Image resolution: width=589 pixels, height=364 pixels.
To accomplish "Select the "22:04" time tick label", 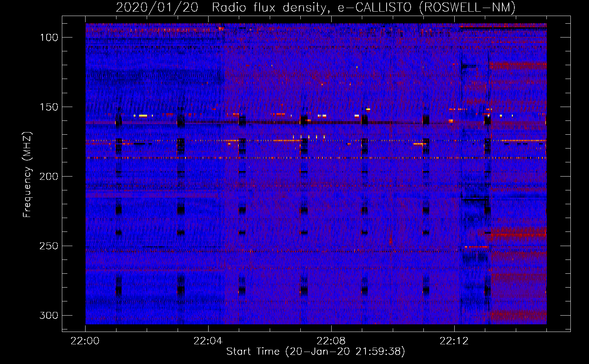I will pos(208,341).
